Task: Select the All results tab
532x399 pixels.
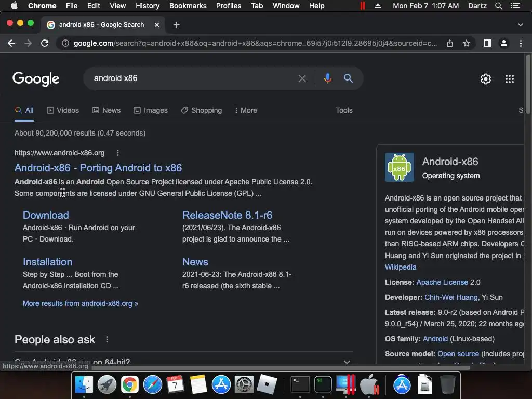Action: (x=24, y=110)
